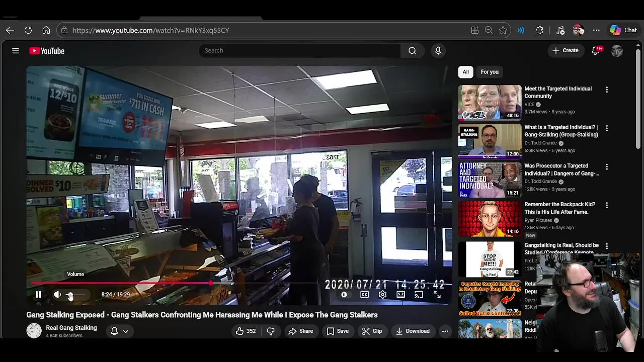Reload the page with the refresh icon
Screen dimensions: 644x362
[x=28, y=30]
